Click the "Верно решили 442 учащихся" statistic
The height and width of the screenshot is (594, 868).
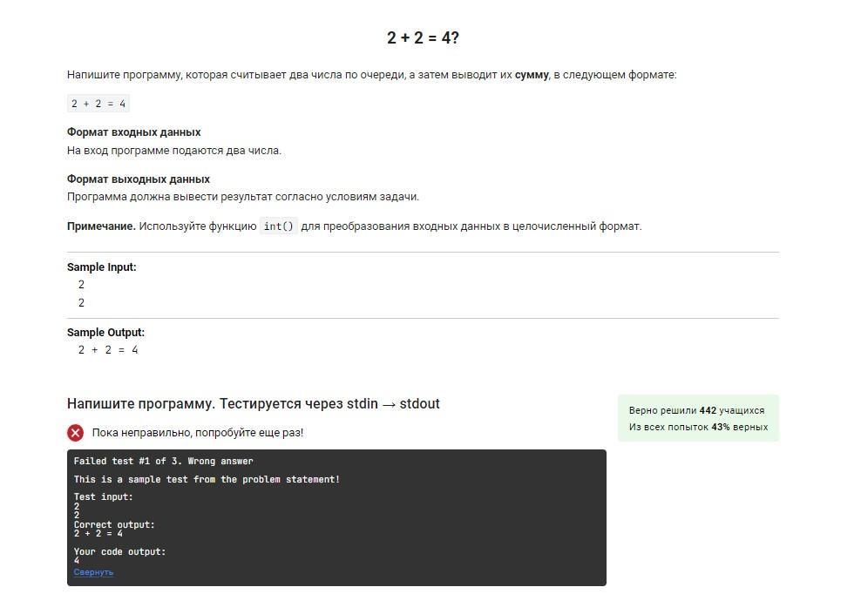pos(696,410)
